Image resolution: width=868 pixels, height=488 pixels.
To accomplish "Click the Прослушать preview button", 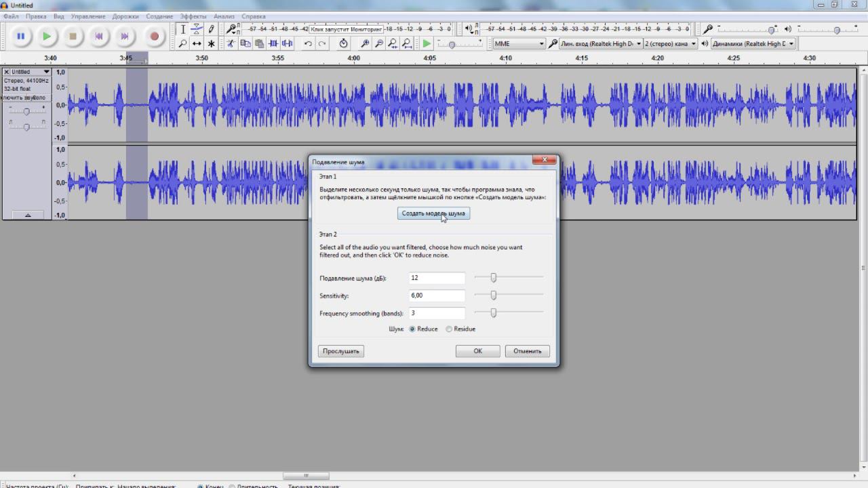I will click(x=341, y=351).
